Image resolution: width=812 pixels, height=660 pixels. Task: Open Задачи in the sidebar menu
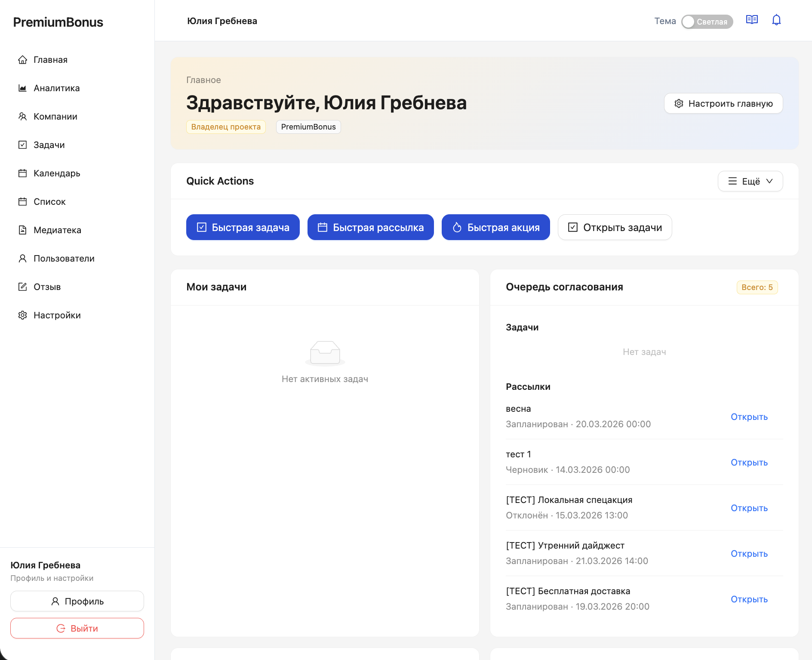49,145
